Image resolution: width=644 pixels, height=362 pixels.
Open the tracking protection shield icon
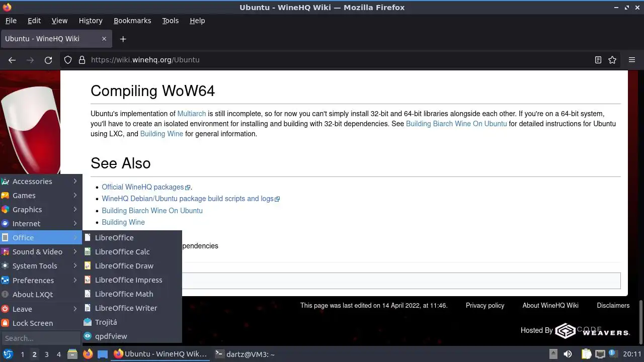(x=68, y=60)
